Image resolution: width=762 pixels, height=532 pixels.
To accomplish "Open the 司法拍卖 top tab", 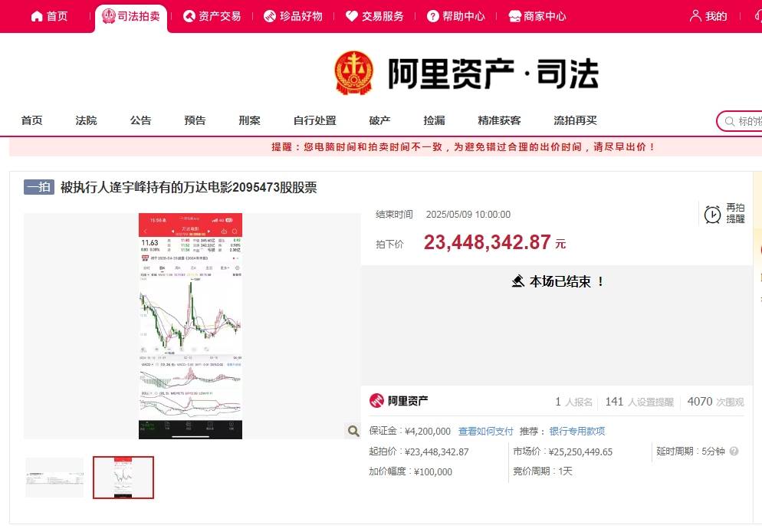I will point(131,17).
